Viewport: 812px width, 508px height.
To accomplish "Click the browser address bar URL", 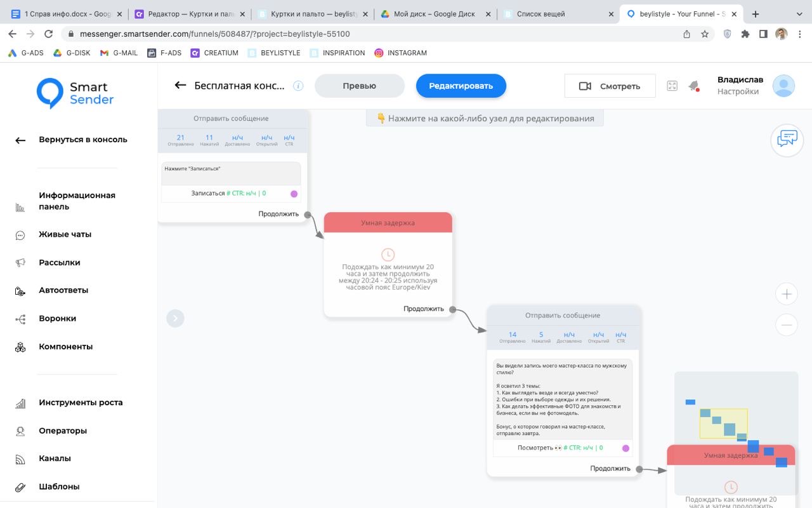I will 215,34.
